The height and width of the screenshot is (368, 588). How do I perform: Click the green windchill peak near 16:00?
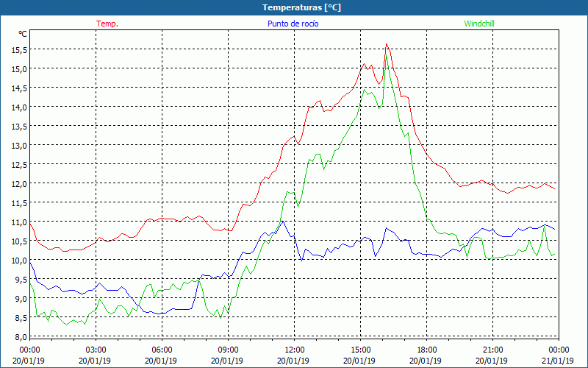[x=386, y=55]
